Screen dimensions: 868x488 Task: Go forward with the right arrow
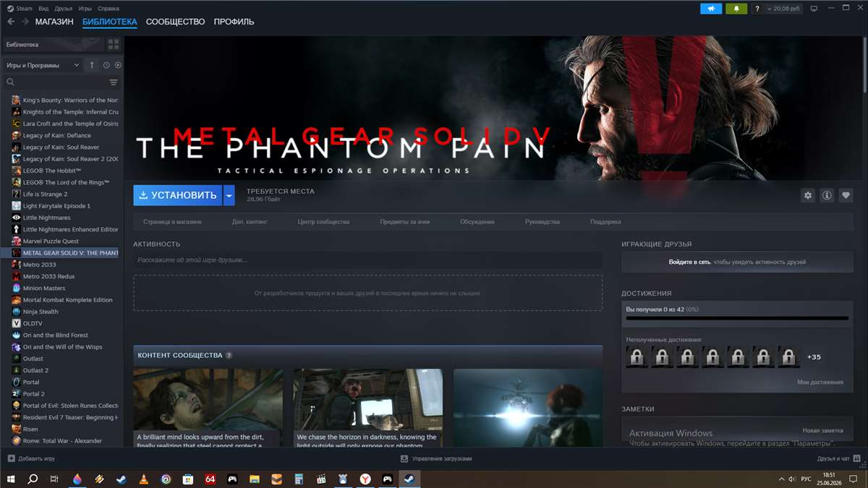[25, 22]
